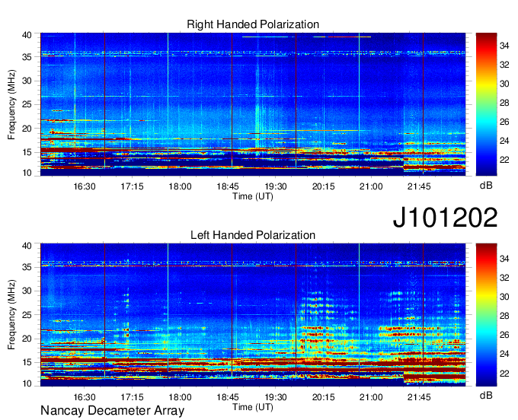Click the 21:00 tick label under the top plot

(371, 186)
